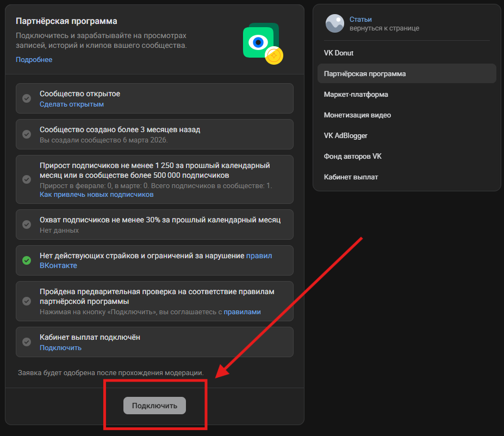
Task: Open the Подробнее link under the header
Action: click(34, 60)
